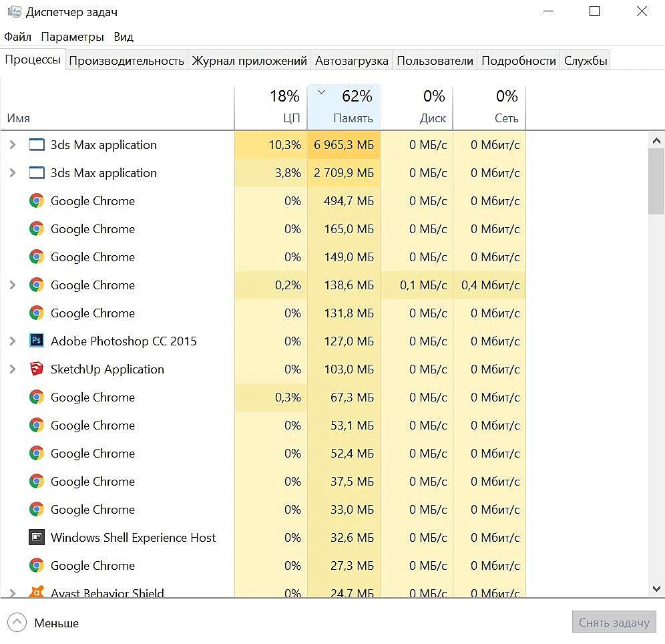Expand Google Chrome process using 138,6 МБ
This screenshot has width=665, height=644.
(12, 285)
